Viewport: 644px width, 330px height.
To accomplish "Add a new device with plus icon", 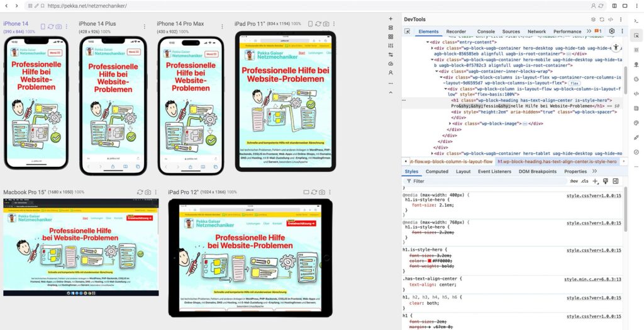I will 391,19.
